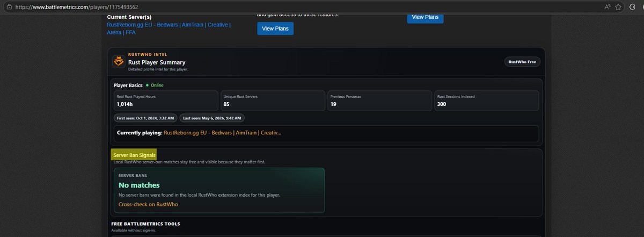
Task: Select the Previous Personas card
Action: (379, 100)
